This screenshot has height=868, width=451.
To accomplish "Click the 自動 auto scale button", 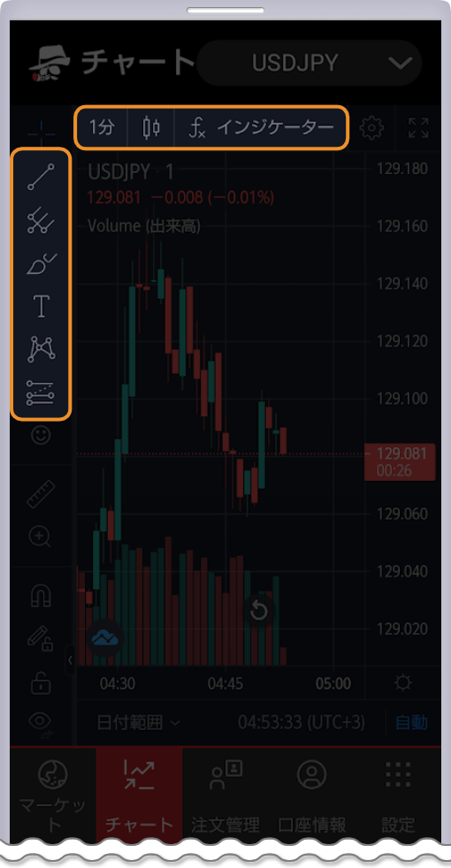I will point(412,722).
